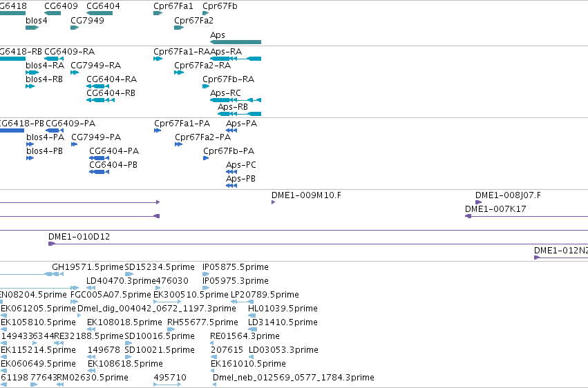Select the 207615 EST label
The width and height of the screenshot is (588, 388).
[x=227, y=350]
